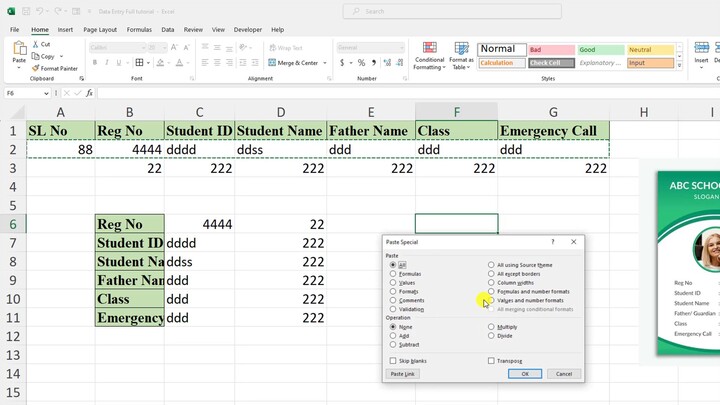Open Format as Table gallery
Viewport: 720px width, 405px height.
coord(461,56)
